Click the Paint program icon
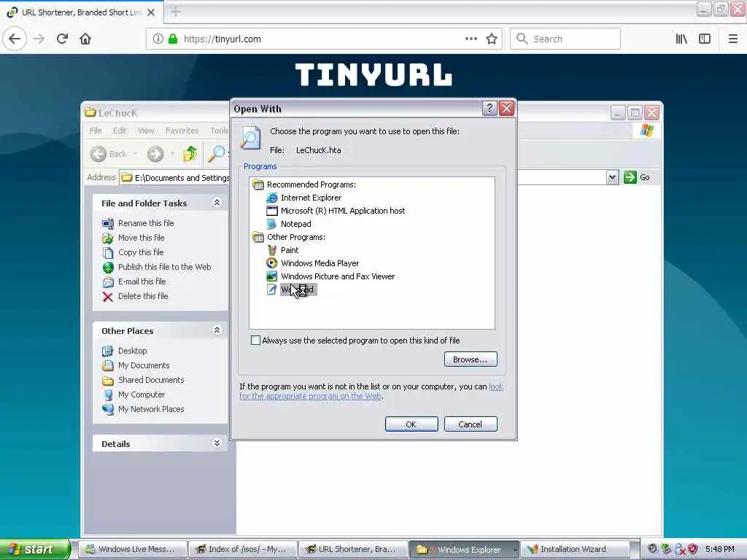Image resolution: width=747 pixels, height=560 pixels. 272,250
